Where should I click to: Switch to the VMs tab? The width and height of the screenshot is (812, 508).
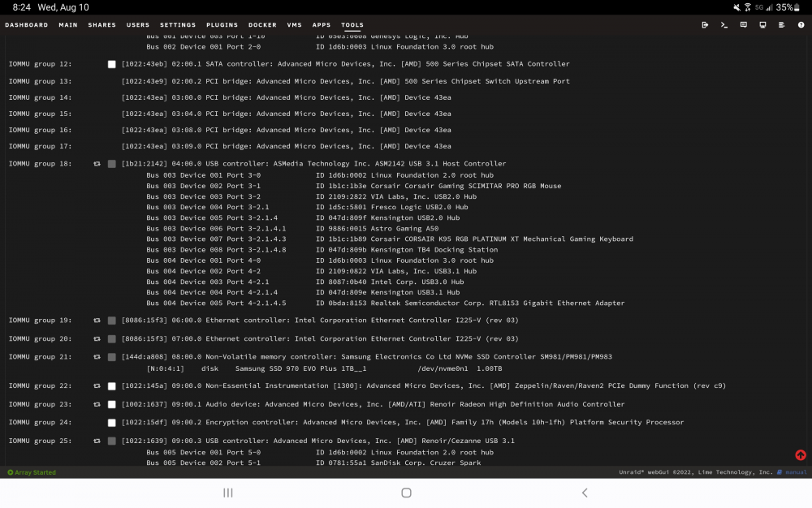294,25
